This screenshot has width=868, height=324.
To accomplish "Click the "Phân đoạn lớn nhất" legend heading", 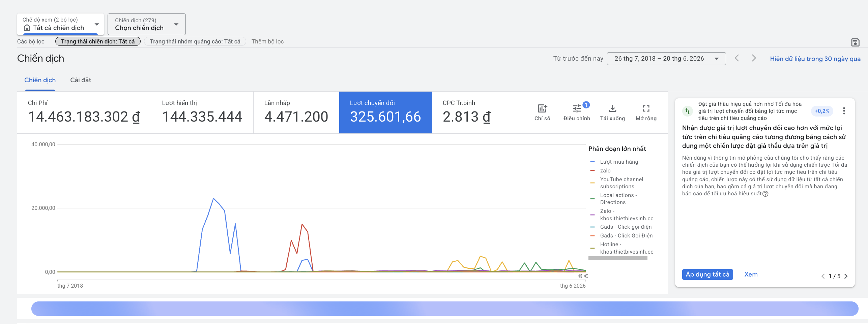I will point(617,149).
